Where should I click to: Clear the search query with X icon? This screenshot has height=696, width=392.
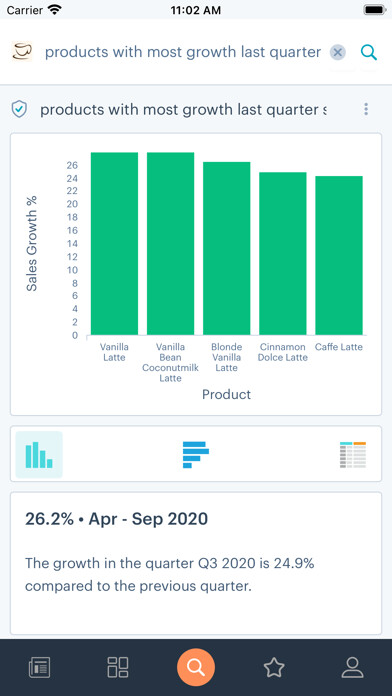[338, 52]
